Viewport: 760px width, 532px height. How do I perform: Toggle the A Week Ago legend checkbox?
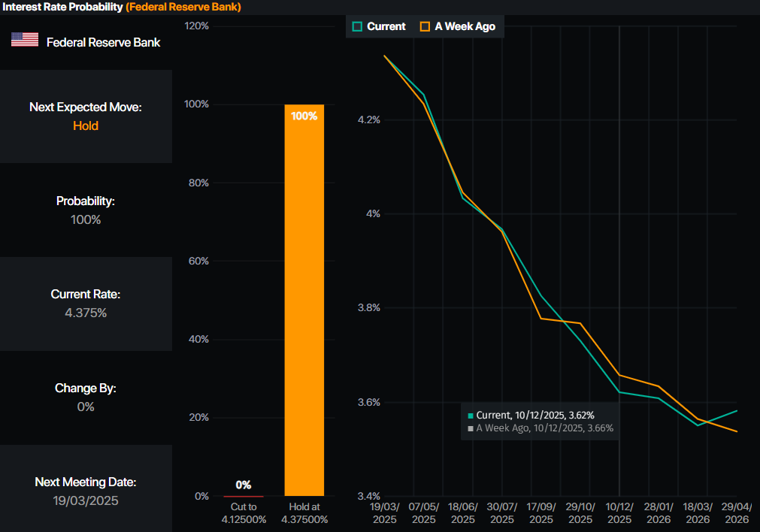tap(425, 26)
